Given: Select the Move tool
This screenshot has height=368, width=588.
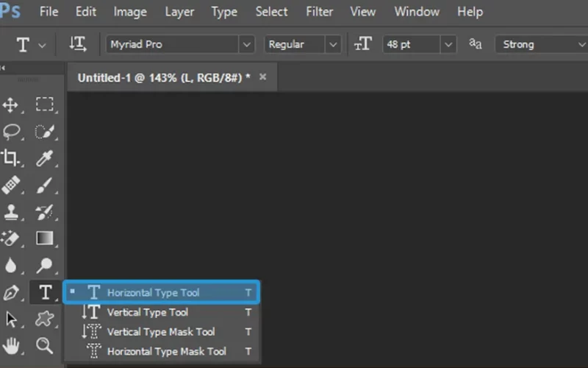Looking at the screenshot, I should [10, 105].
